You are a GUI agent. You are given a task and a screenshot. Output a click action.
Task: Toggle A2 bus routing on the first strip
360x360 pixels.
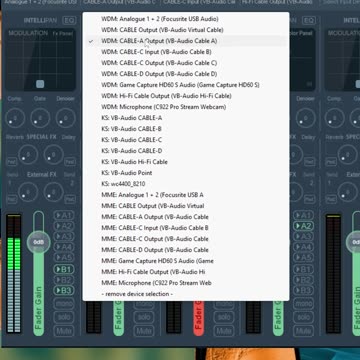64,226
